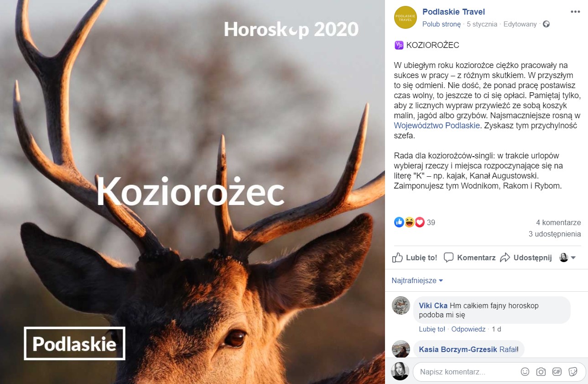Click the Podlaskie Travel page avatar

406,17
